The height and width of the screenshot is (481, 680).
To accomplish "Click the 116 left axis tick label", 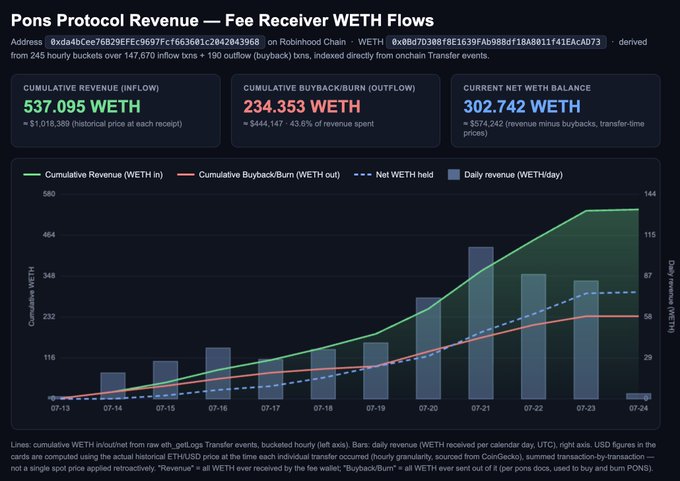I will click(x=49, y=358).
